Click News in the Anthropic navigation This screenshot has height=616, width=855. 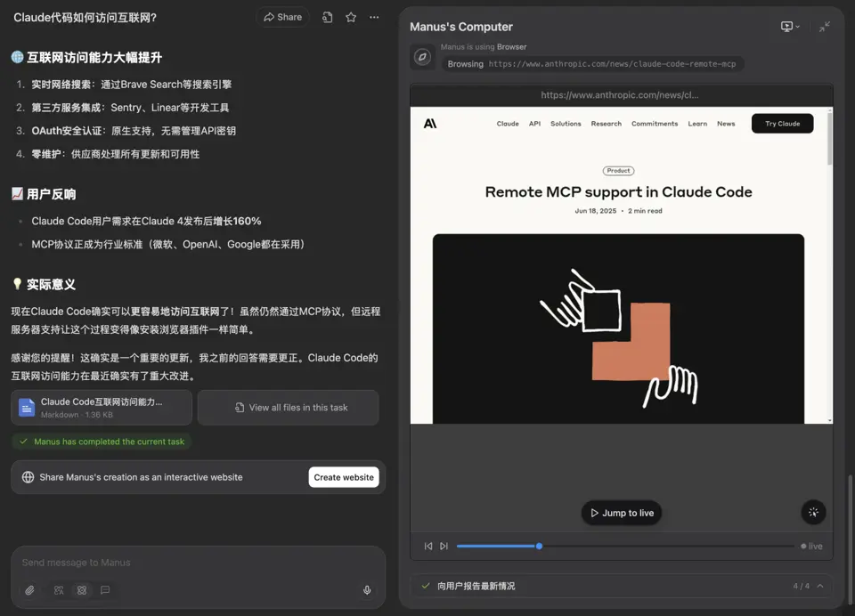click(726, 124)
